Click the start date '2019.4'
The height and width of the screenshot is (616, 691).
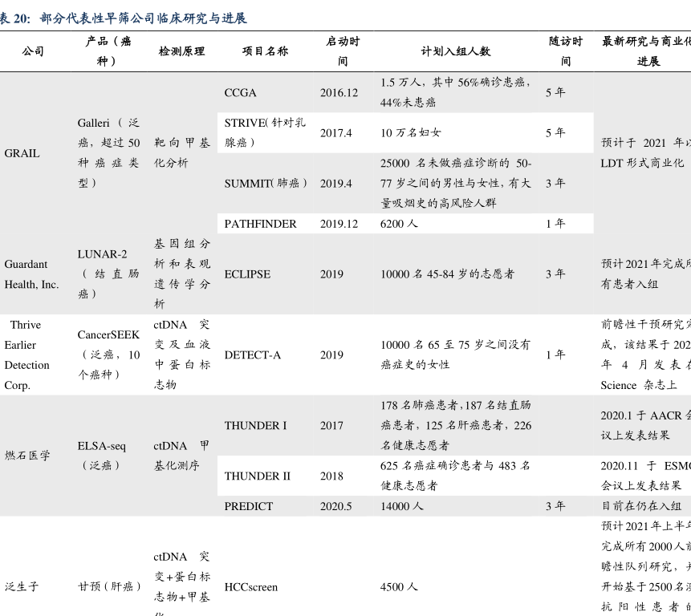coord(335,183)
